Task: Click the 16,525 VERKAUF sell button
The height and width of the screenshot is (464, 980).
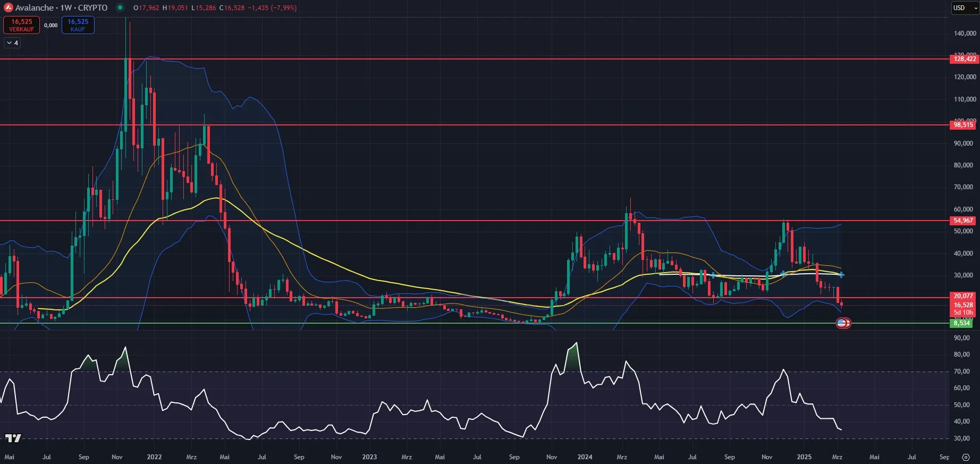Action: tap(22, 25)
